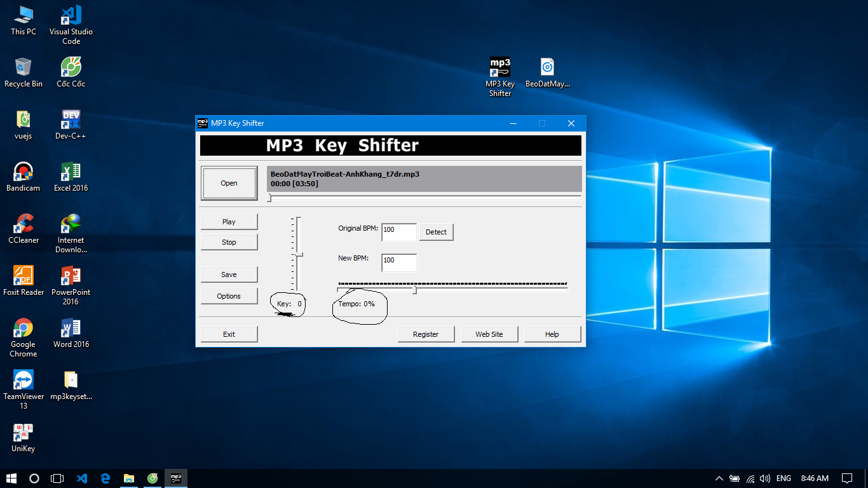Open the Options dialog
This screenshot has height=488, width=868.
coord(229,296)
